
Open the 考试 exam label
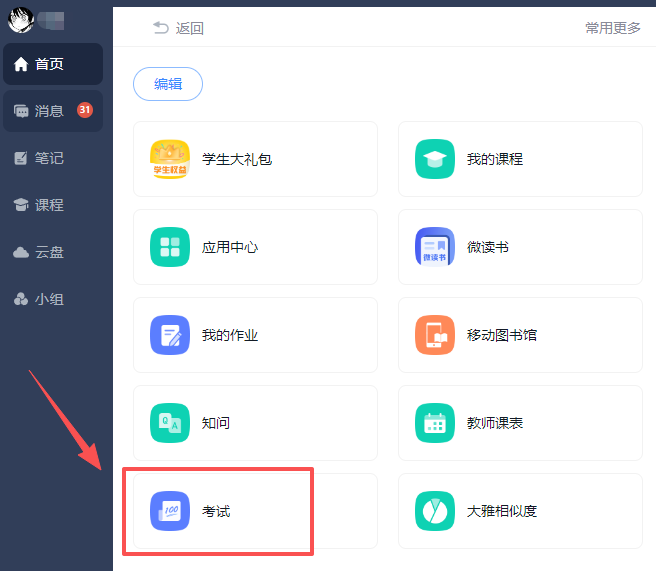click(x=216, y=511)
